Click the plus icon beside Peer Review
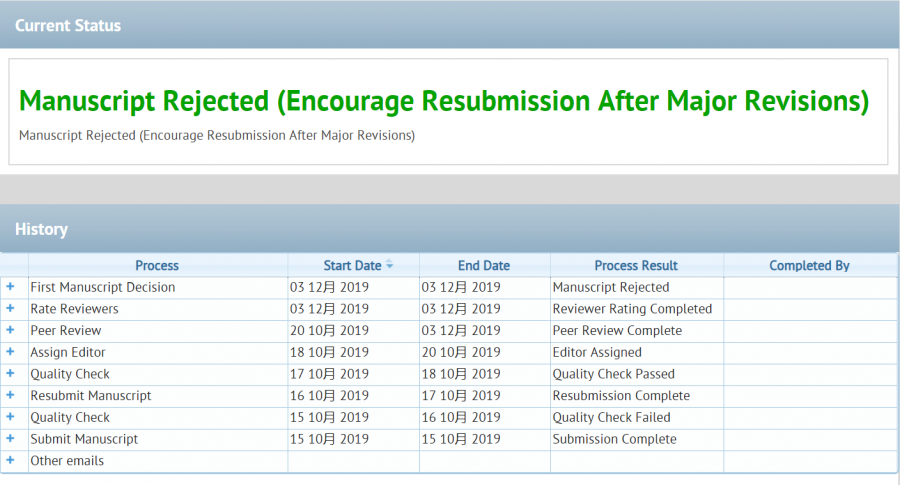This screenshot has height=485, width=900. pos(11,330)
